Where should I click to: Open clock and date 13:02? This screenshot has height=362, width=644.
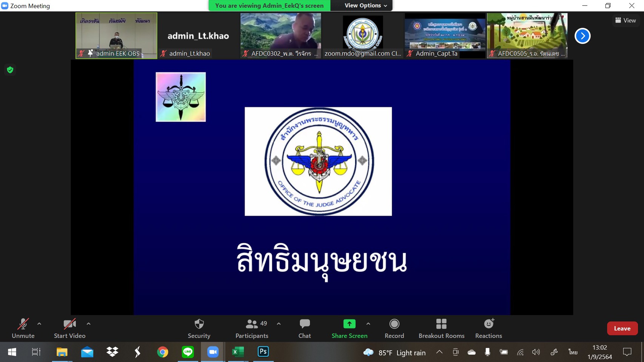pyautogui.click(x=599, y=352)
